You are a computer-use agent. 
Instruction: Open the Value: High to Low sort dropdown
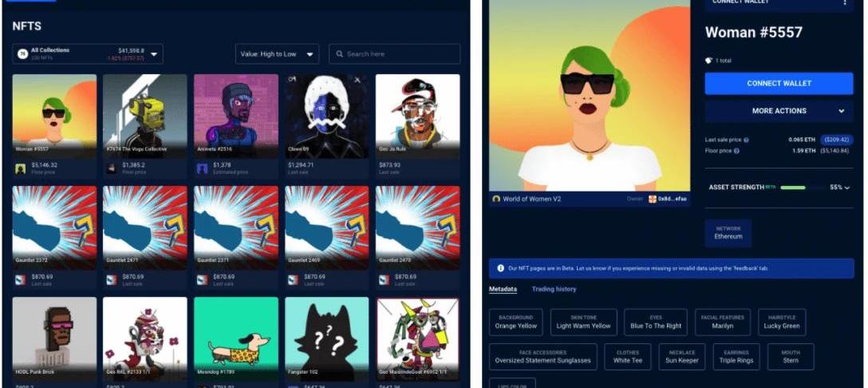click(x=277, y=54)
